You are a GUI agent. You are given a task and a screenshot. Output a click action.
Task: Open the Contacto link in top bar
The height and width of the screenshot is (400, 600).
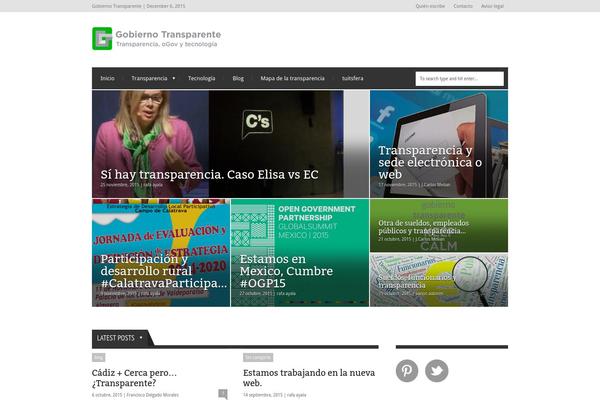click(463, 6)
